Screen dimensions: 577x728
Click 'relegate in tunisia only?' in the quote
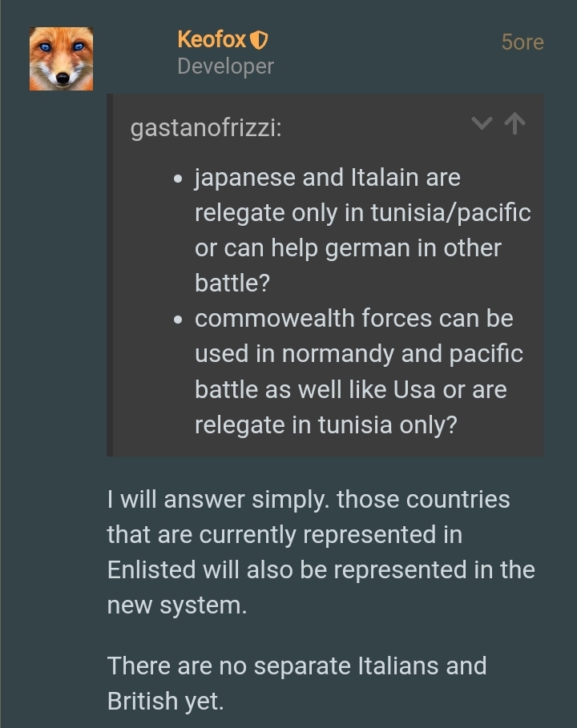pos(325,424)
